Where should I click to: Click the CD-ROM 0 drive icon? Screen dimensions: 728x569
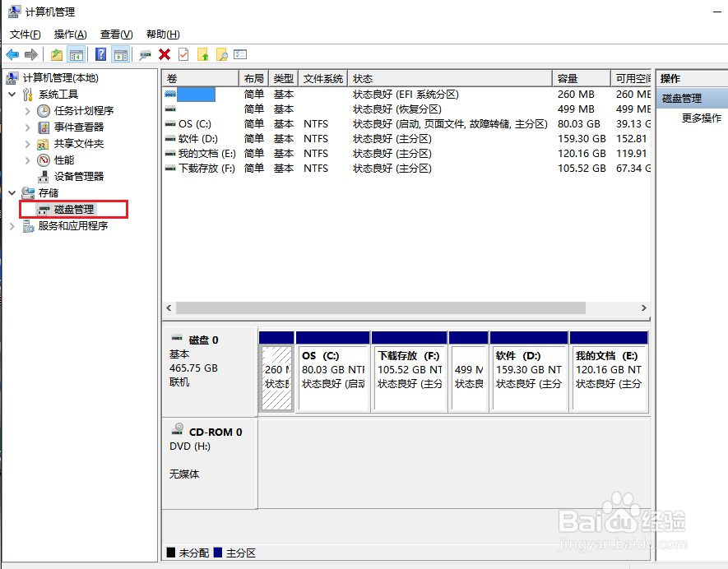click(177, 429)
